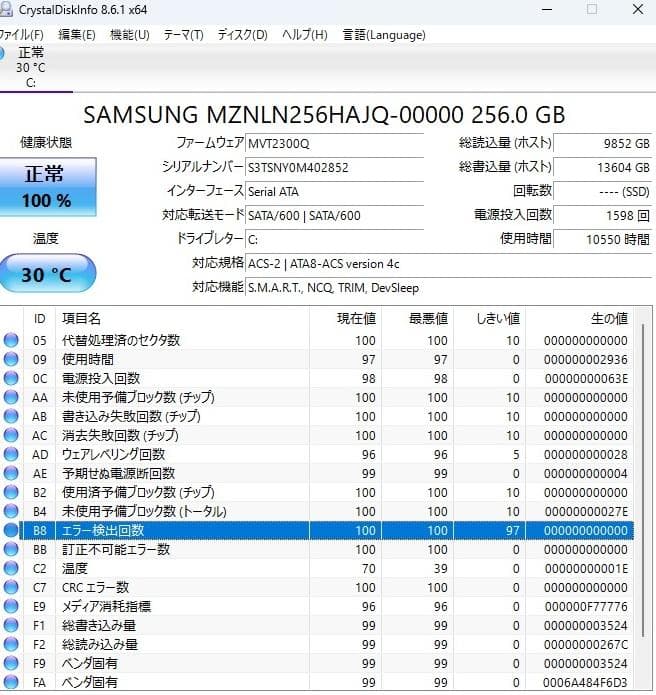Click threshold value 97 in B8 row
This screenshot has height=695, width=656.
click(512, 531)
